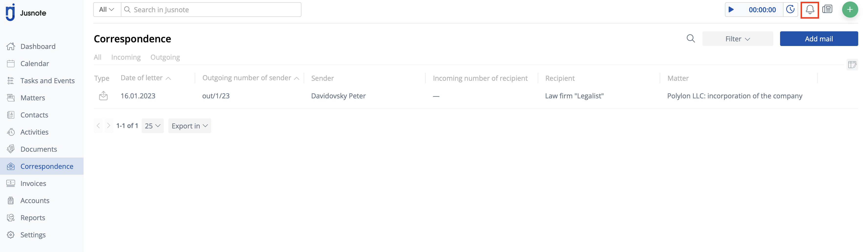Open the news feed icon

pyautogui.click(x=827, y=9)
